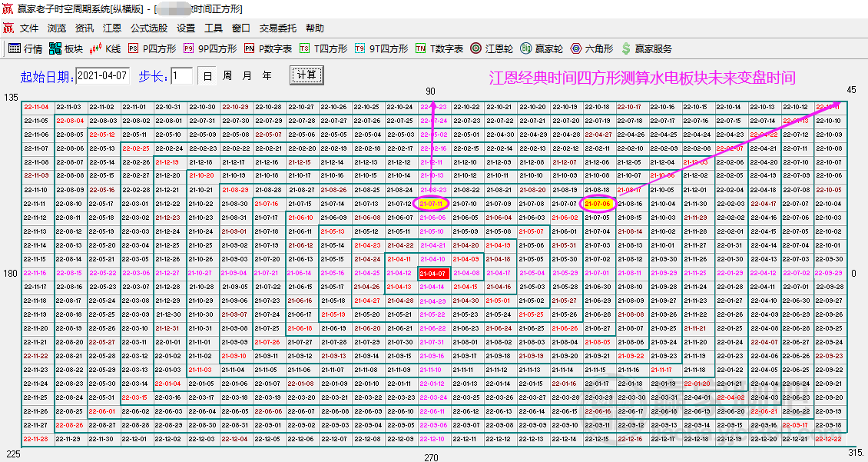
Task: Select the T四方形 time square icon
Action: pos(304,48)
